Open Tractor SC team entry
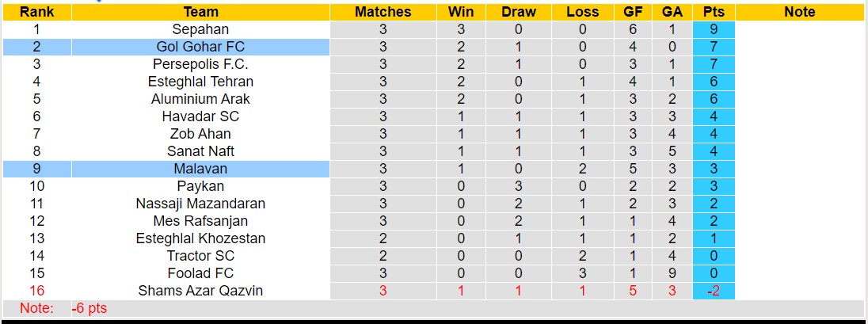Screen dimensions: 868x324 coord(200,256)
